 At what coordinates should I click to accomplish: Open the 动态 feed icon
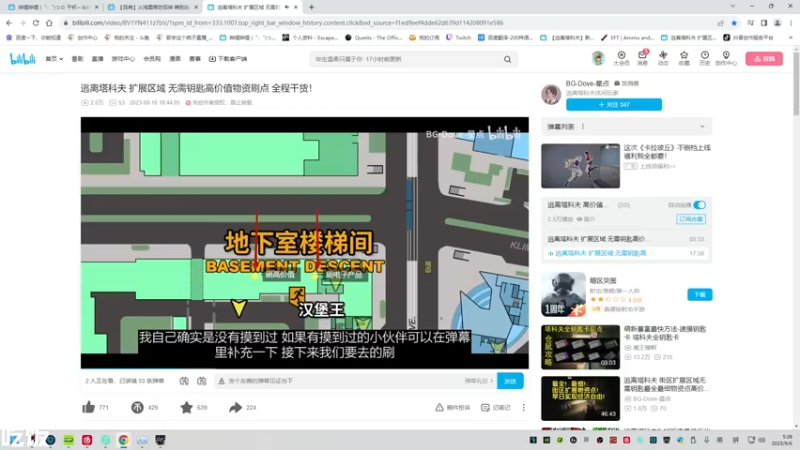[x=663, y=58]
